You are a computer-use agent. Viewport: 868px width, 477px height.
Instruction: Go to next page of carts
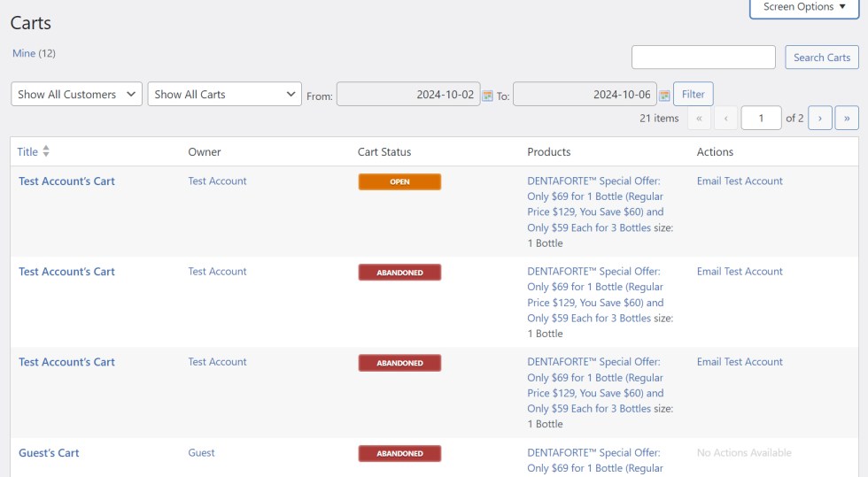(x=819, y=118)
